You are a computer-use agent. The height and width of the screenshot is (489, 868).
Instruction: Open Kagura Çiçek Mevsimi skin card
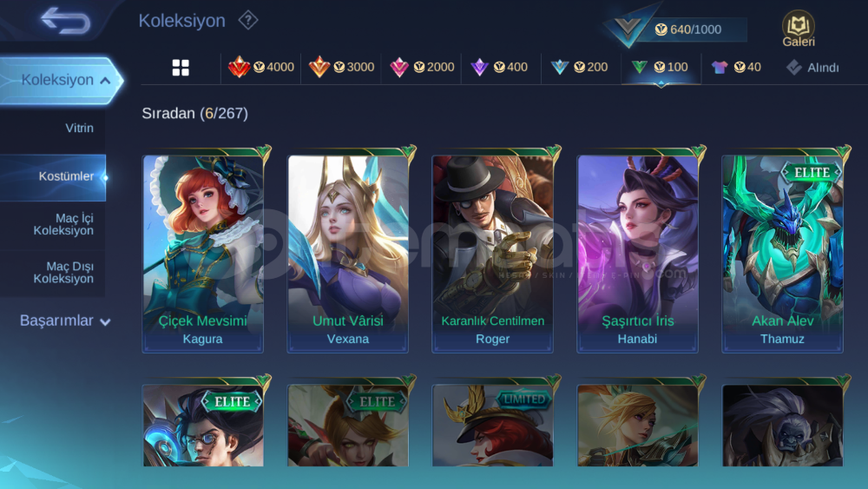[x=202, y=253]
